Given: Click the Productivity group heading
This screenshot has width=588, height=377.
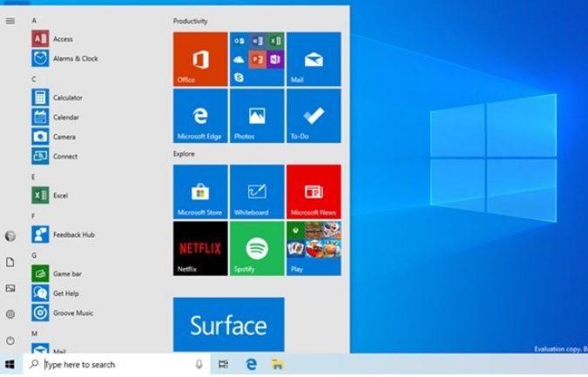Looking at the screenshot, I should pos(190,21).
